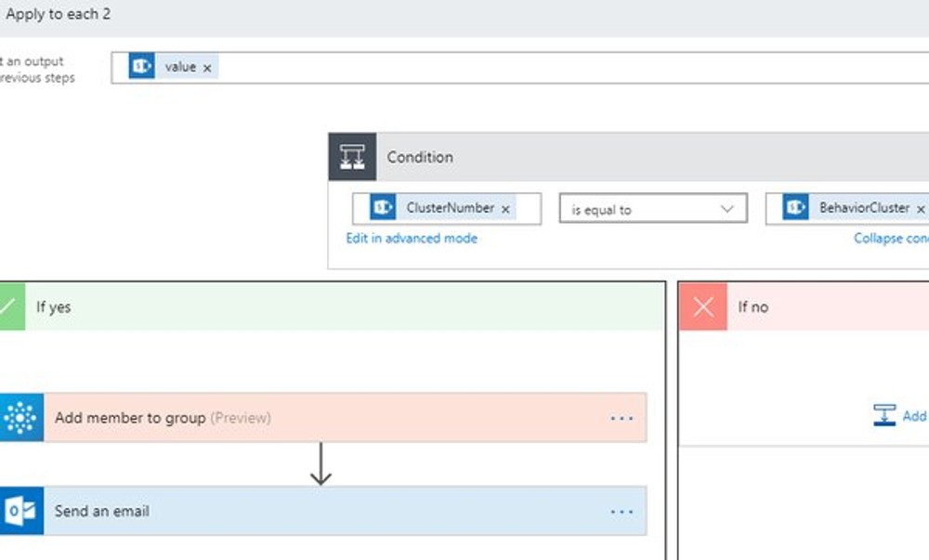Remove the ClusterNumber token

(x=505, y=208)
